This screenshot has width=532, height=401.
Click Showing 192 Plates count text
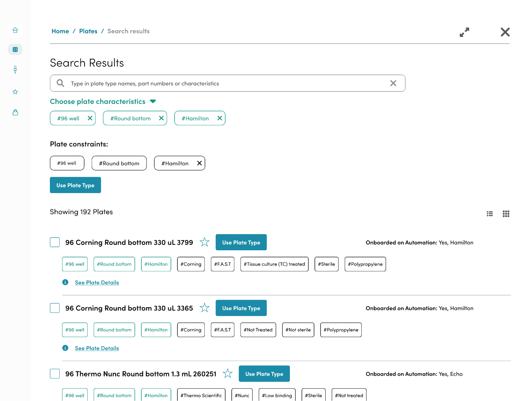[x=81, y=212]
